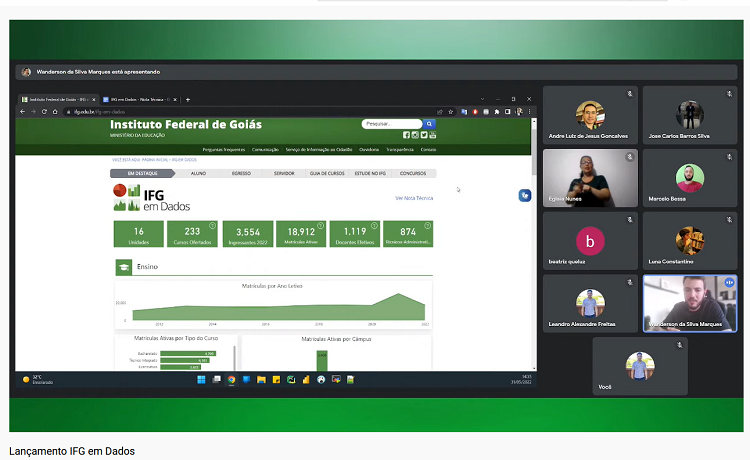The image size is (750, 460).
Task: Click the Ensino graduation cap icon
Action: coord(124,267)
